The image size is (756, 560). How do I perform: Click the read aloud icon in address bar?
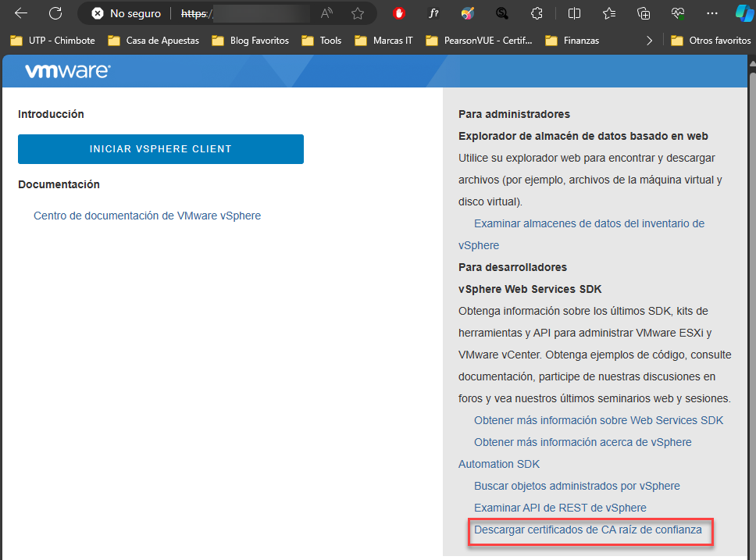[x=326, y=13]
